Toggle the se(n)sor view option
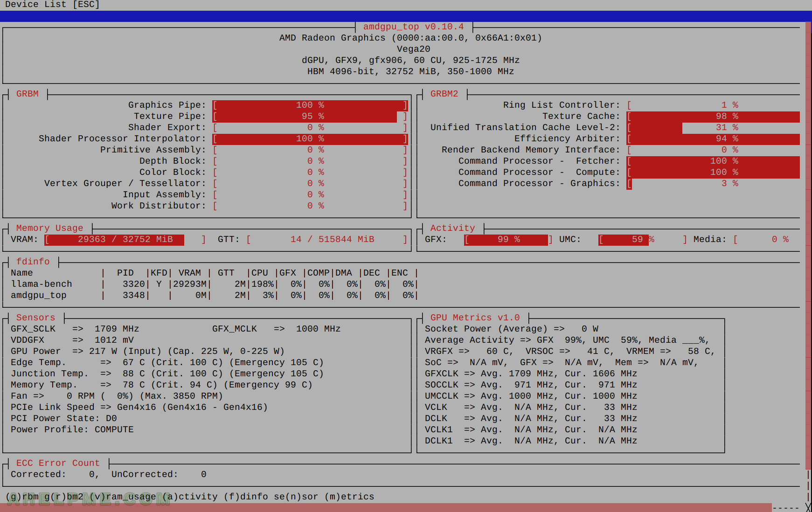812x512 pixels. (296, 497)
